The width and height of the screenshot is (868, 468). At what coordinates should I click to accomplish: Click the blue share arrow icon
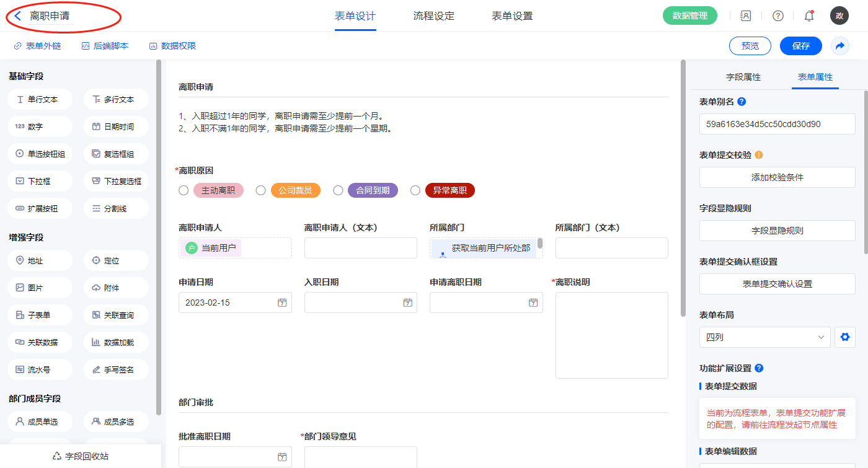(x=840, y=46)
